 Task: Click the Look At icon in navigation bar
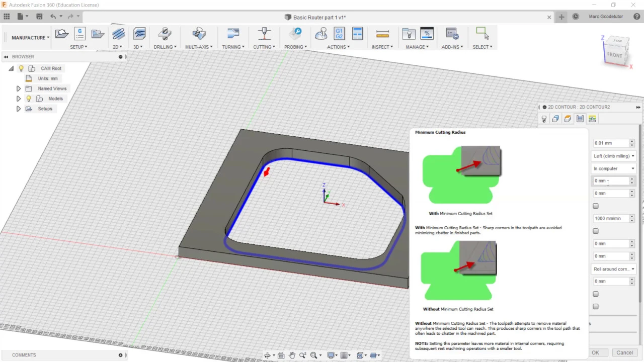pos(281,355)
